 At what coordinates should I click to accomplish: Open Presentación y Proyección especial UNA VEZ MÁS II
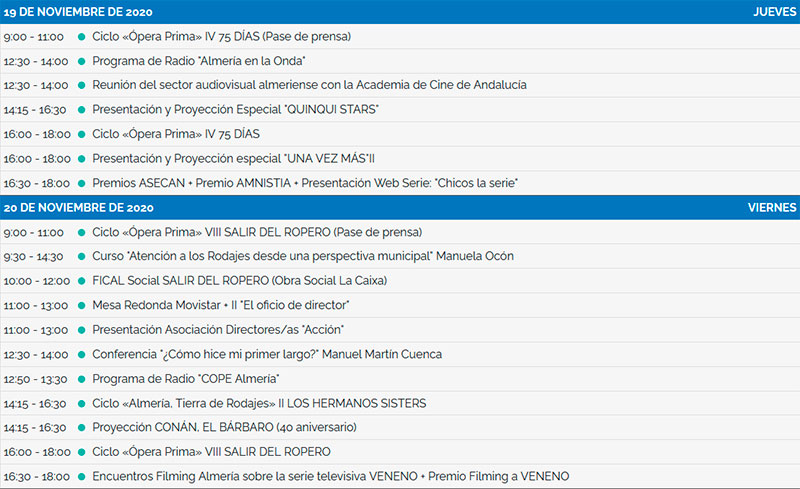pyautogui.click(x=233, y=158)
